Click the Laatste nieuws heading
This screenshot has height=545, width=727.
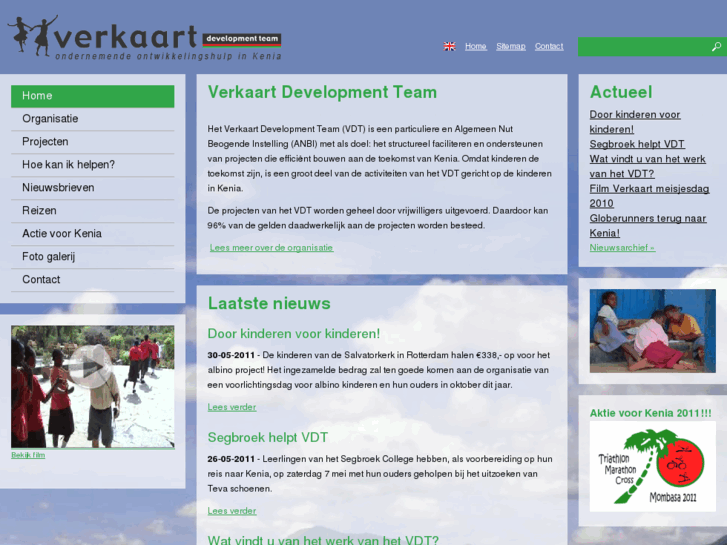click(x=269, y=303)
